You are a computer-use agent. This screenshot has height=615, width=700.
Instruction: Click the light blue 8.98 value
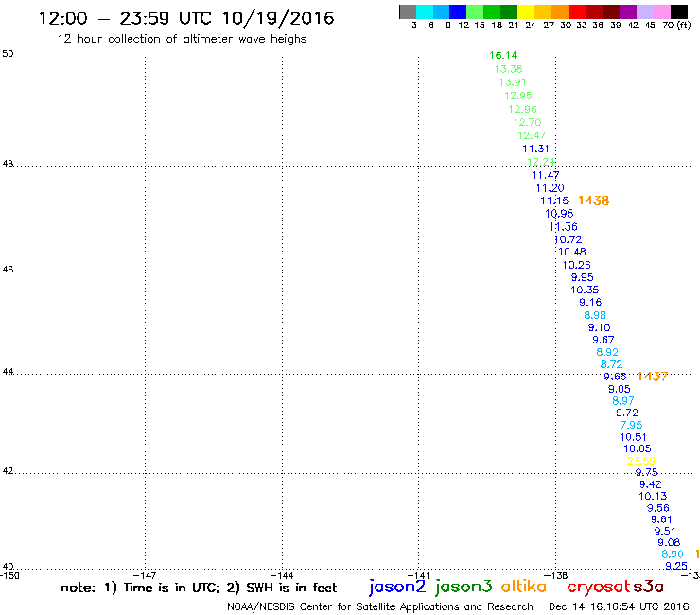pos(595,315)
